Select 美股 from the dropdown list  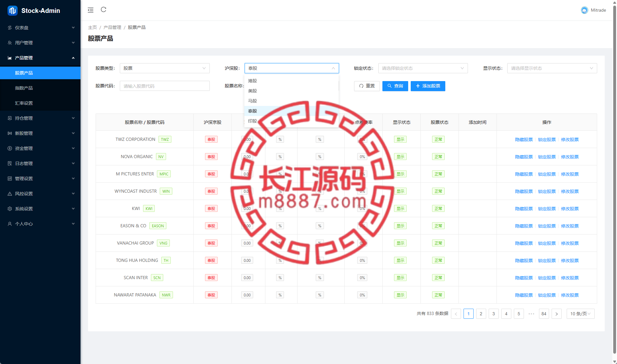click(292, 91)
